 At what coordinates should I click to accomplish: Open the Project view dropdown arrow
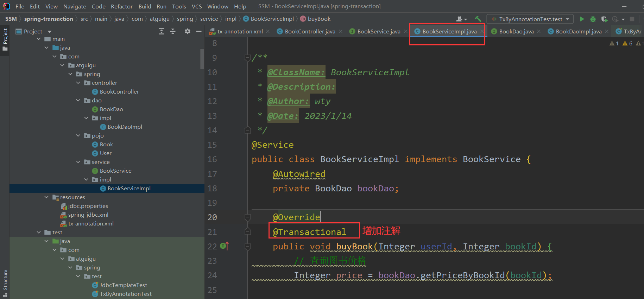point(50,32)
